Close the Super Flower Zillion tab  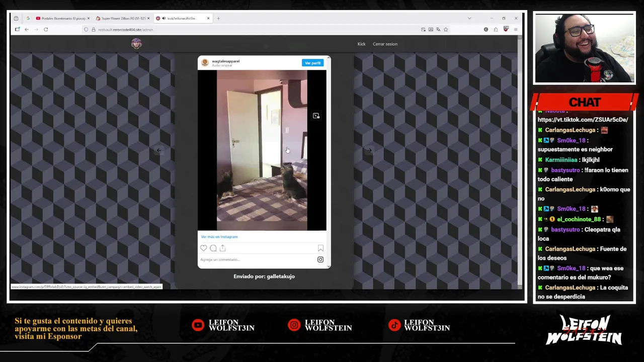coord(148,19)
